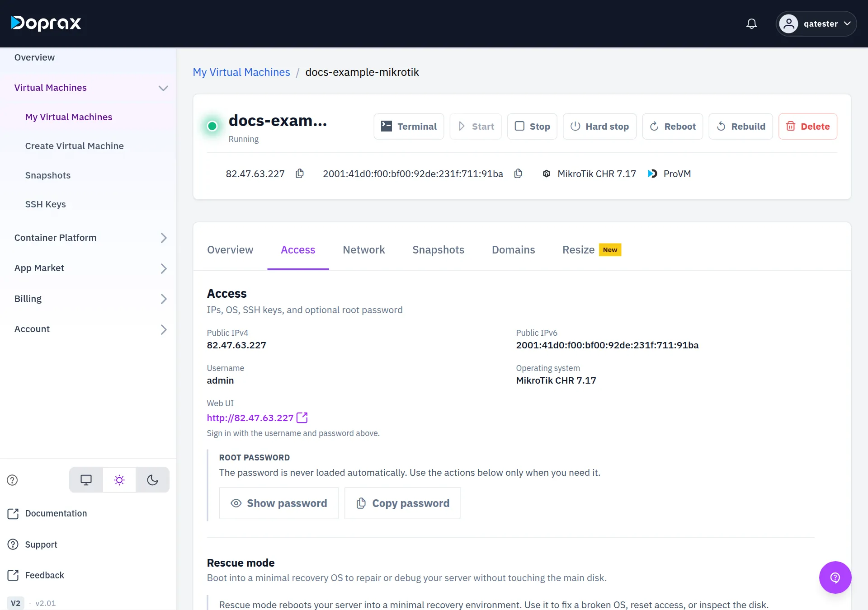Click the help circle icon in sidebar
This screenshot has width=868, height=610.
12,480
